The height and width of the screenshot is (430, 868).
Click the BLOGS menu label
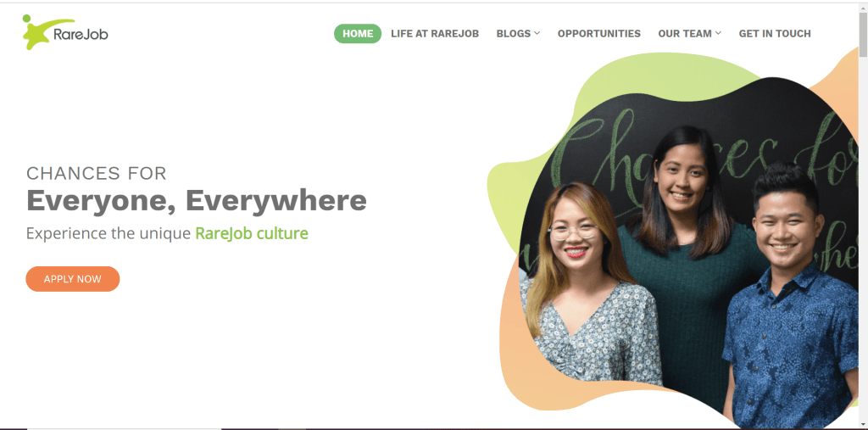(x=513, y=34)
